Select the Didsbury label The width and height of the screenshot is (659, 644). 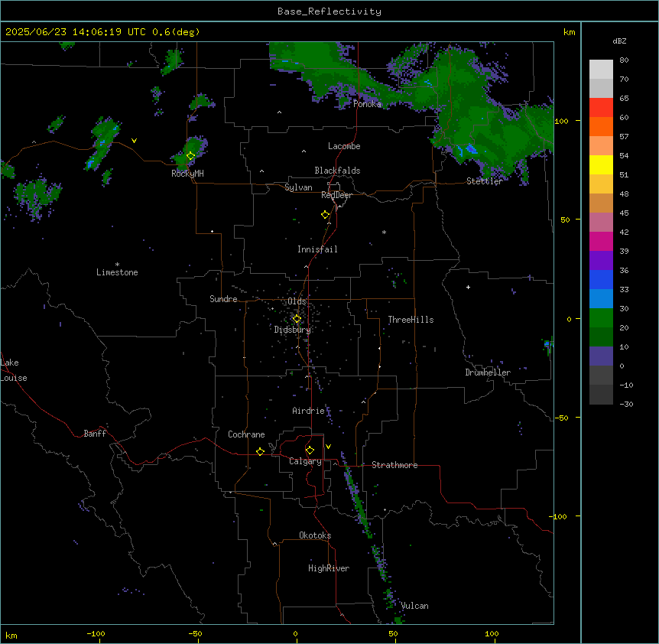point(292,330)
